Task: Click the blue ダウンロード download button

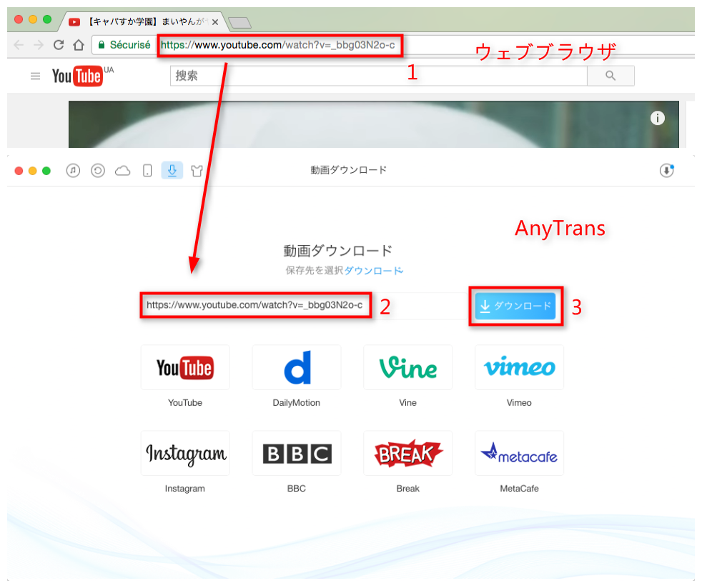Action: (515, 306)
